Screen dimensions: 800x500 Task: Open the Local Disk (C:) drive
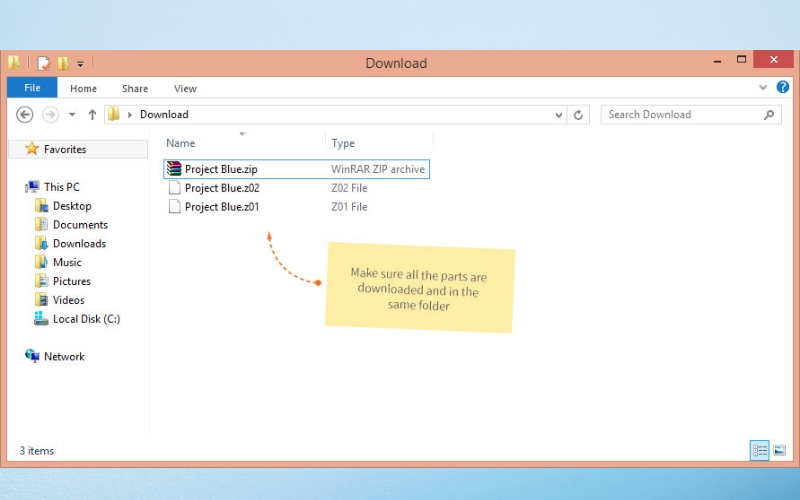(86, 319)
